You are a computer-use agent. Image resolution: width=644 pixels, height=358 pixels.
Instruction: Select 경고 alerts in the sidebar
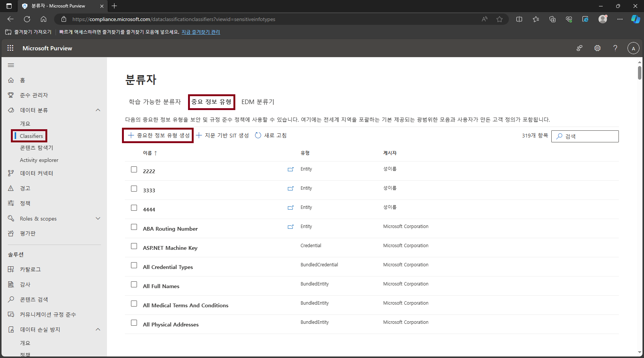(x=25, y=188)
